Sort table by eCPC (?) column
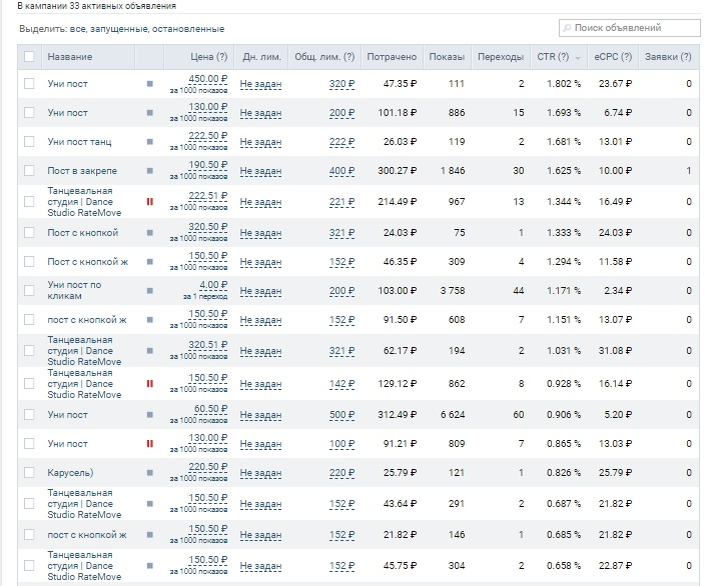 [613, 57]
